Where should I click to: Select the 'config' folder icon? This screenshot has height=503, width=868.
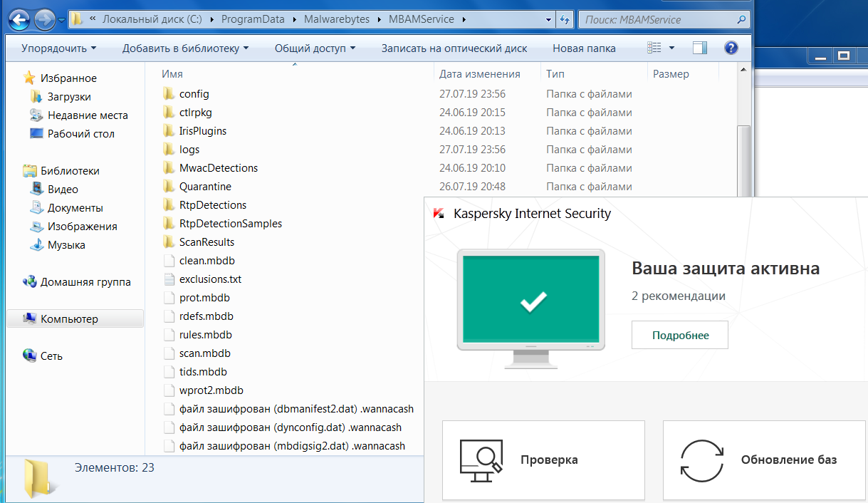168,94
